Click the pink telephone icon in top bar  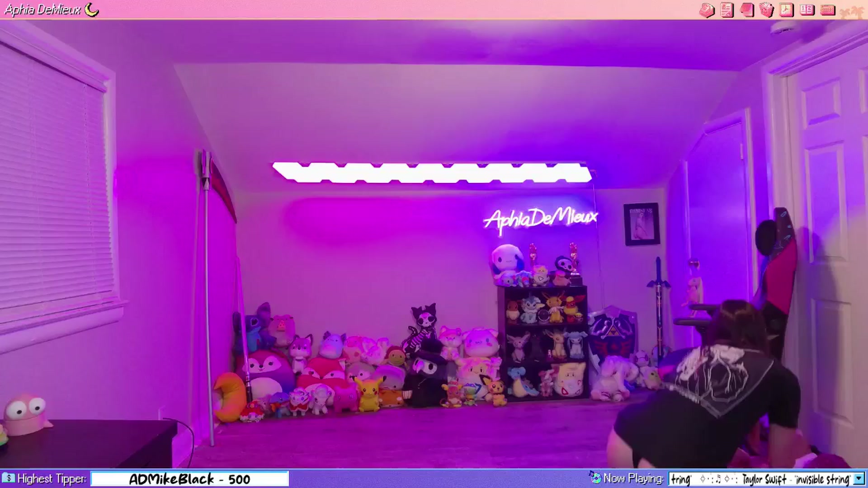pyautogui.click(x=707, y=10)
